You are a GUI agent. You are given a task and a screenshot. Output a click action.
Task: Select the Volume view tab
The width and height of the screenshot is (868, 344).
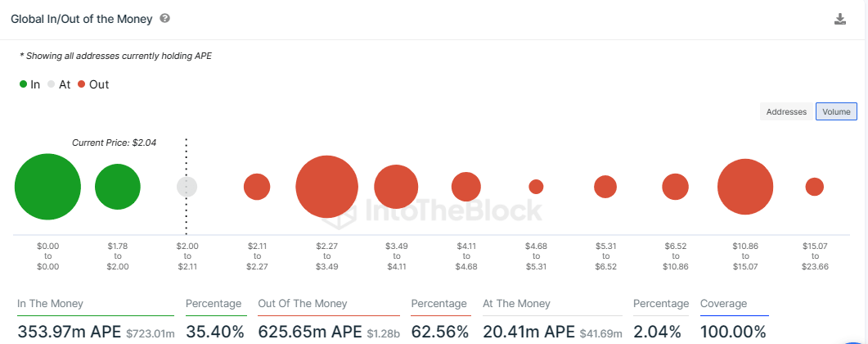[x=836, y=112]
